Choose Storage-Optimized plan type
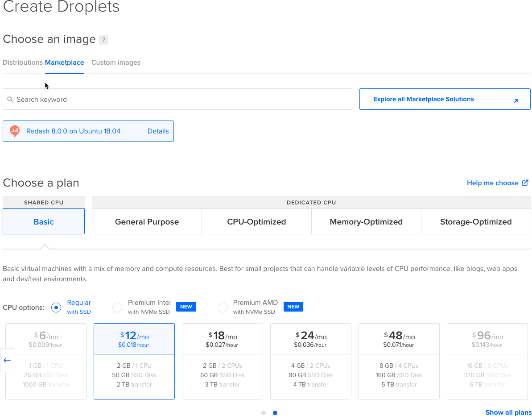The image size is (532, 416). [476, 221]
